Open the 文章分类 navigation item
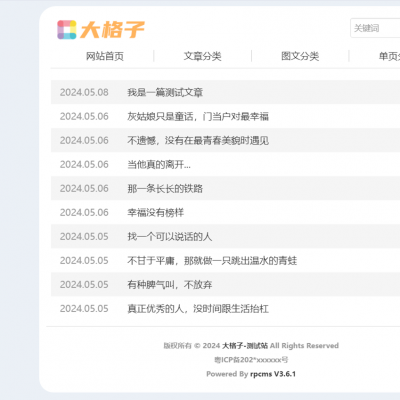The height and width of the screenshot is (400, 400). coord(203,56)
